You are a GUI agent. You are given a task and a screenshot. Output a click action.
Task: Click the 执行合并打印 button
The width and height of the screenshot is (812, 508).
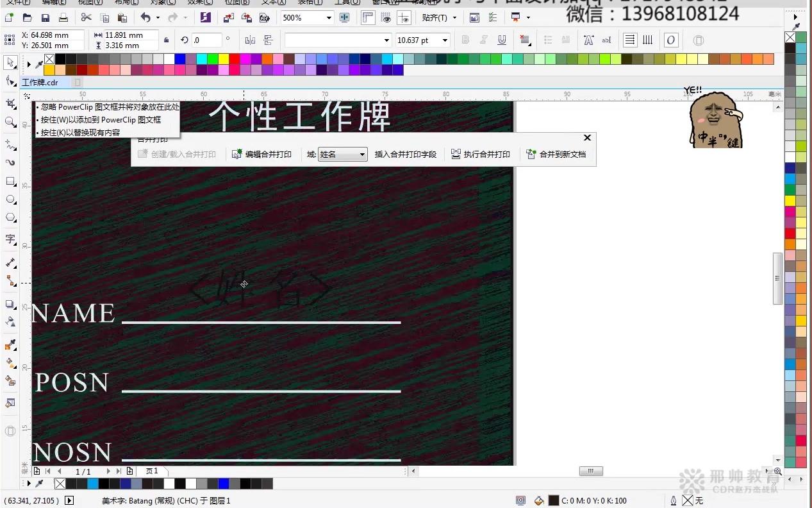pyautogui.click(x=481, y=154)
